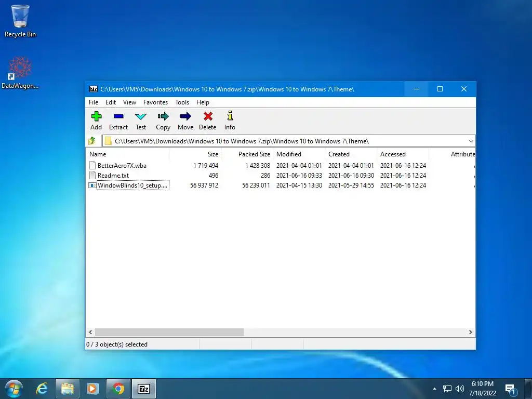Sort by Accessed column header
The height and width of the screenshot is (399, 532).
403,154
